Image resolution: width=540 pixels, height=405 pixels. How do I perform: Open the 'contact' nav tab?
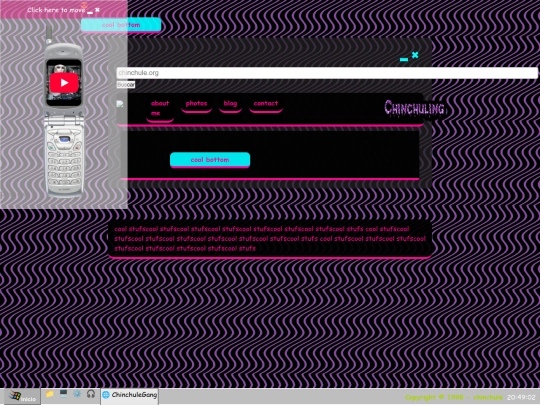point(266,105)
